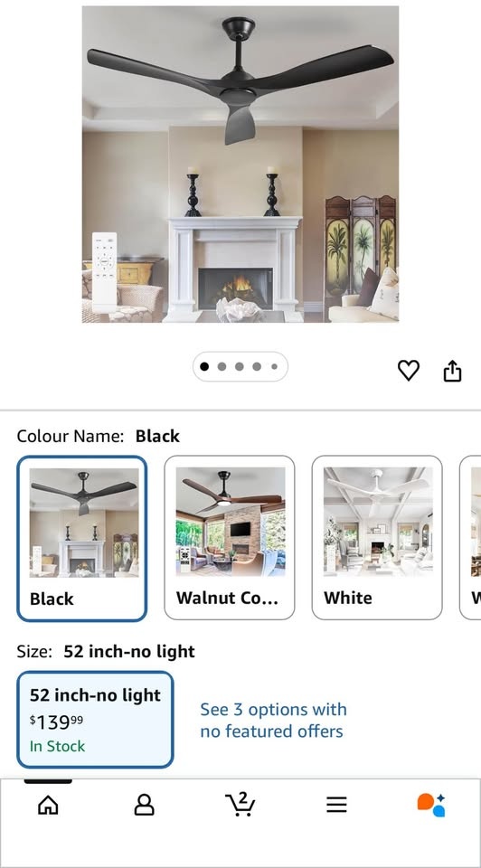
Task: Open the Rufus AI assistant icon
Action: (431, 805)
